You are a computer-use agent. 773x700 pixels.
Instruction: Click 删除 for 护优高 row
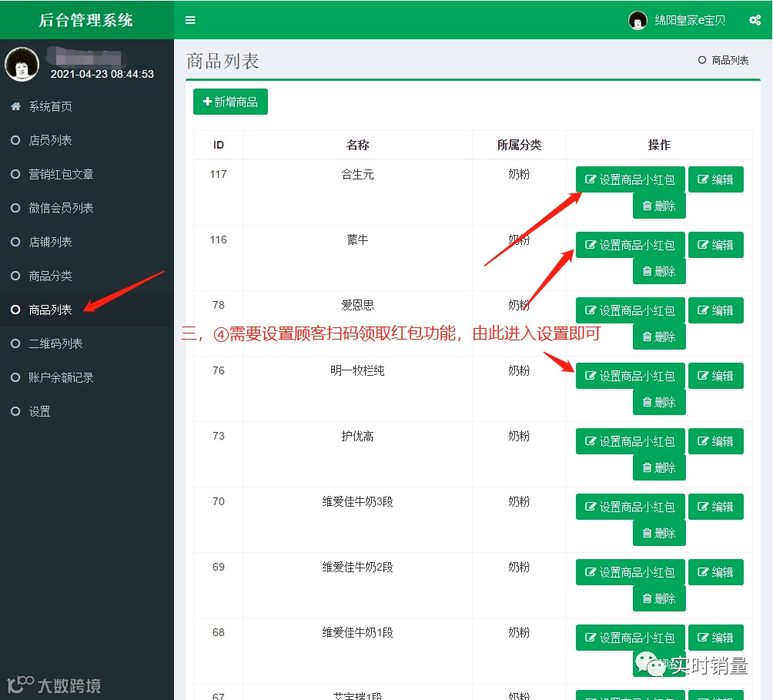pos(659,467)
